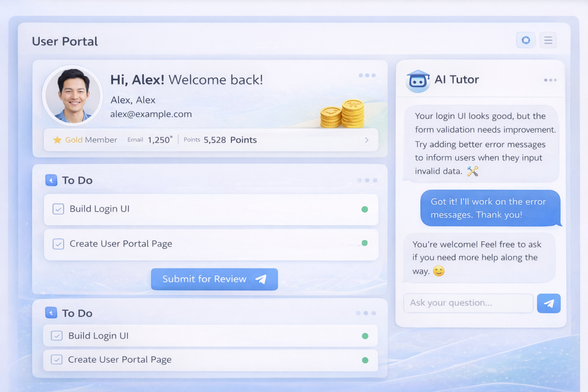This screenshot has height=392, width=588.
Task: Send the question with the paper plane button
Action: point(548,303)
